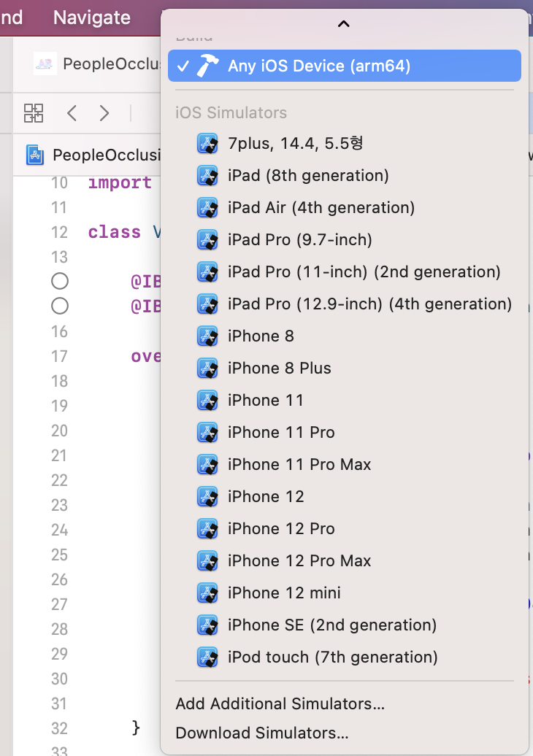Click the PeopleOcclusion AR app icon in toolbar
533x756 pixels.
coord(45,63)
